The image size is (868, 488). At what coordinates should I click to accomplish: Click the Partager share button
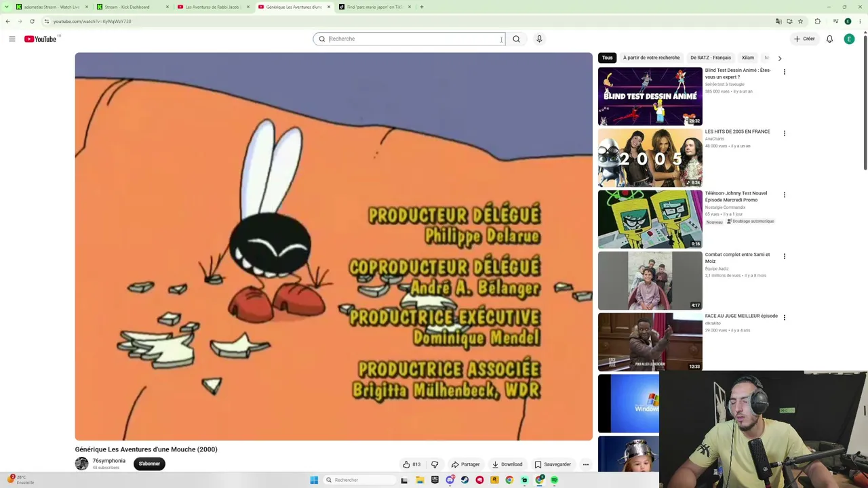pyautogui.click(x=466, y=464)
